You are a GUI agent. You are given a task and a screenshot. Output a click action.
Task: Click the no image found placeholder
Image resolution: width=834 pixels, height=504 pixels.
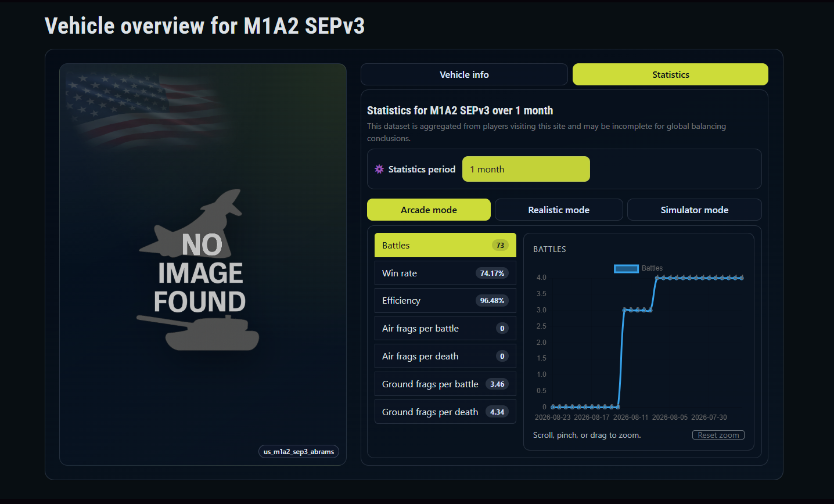pyautogui.click(x=199, y=271)
